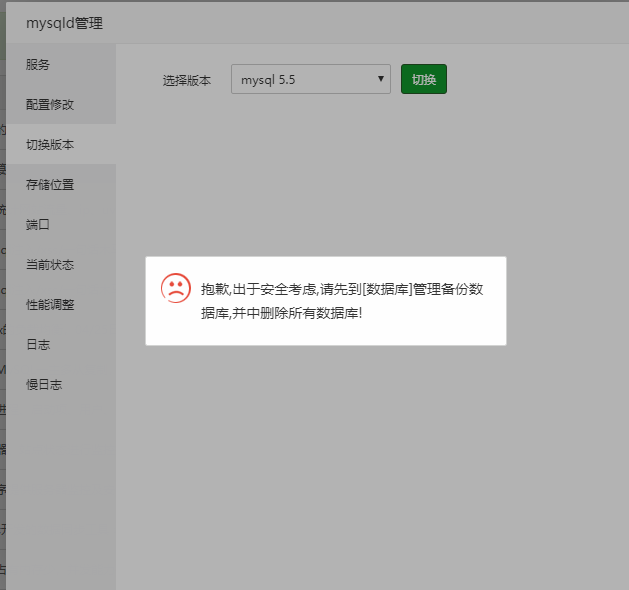Click the 抱歉 warning message text

coord(342,301)
